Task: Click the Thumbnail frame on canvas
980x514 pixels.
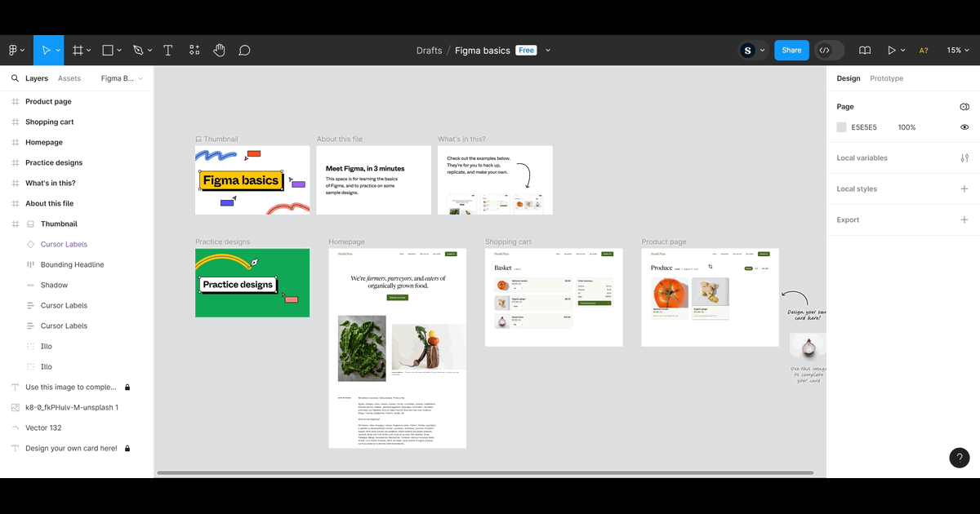Action: (x=252, y=179)
